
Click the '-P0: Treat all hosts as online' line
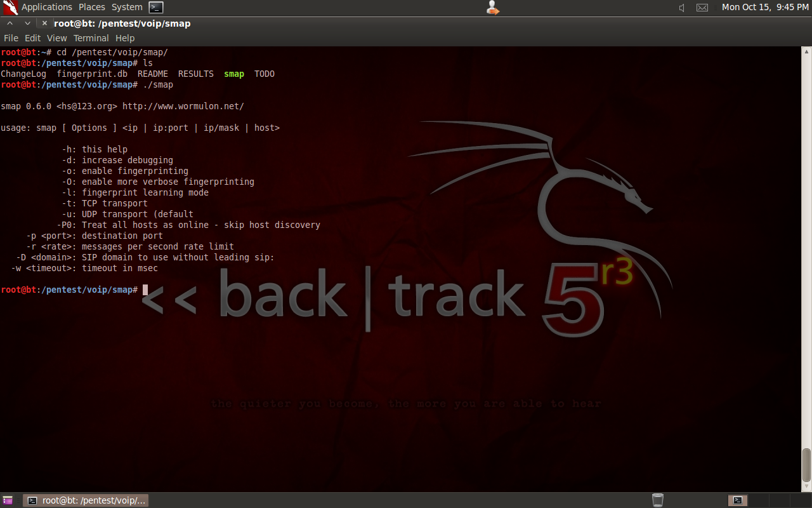point(188,225)
